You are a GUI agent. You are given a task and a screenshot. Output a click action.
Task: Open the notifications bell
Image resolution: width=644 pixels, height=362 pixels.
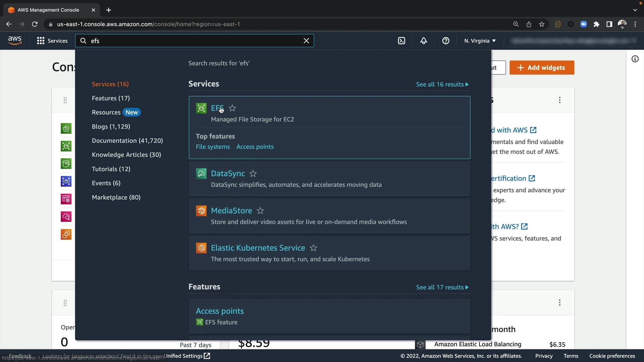(x=424, y=41)
